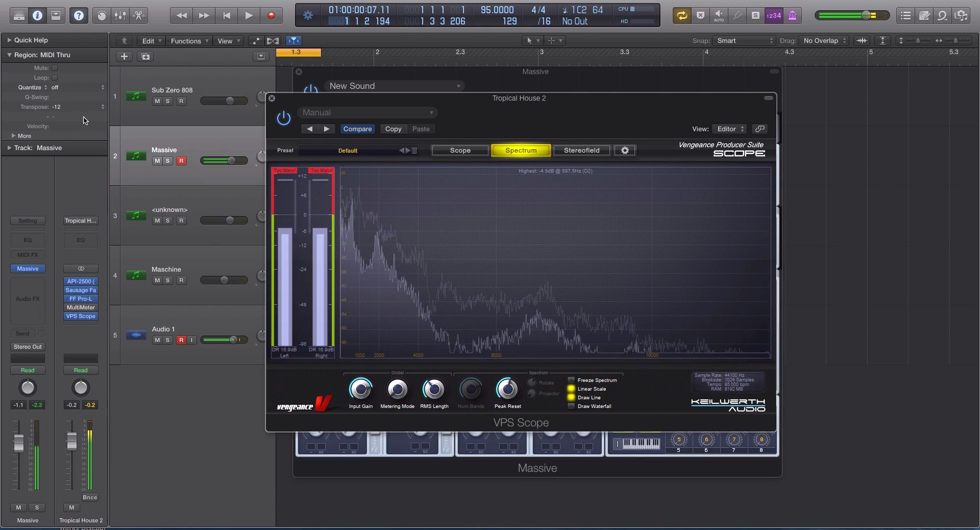Switch to the Stereofield tab

click(x=581, y=151)
